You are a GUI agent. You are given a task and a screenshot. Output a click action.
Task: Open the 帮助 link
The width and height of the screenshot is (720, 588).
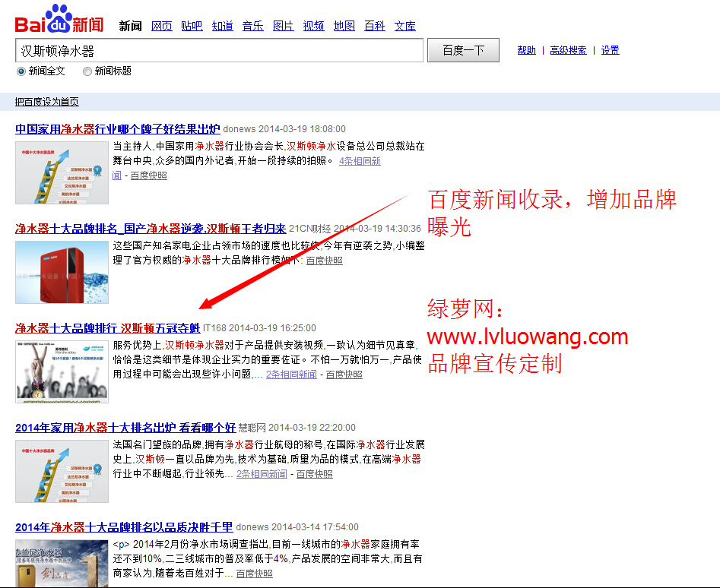(527, 50)
